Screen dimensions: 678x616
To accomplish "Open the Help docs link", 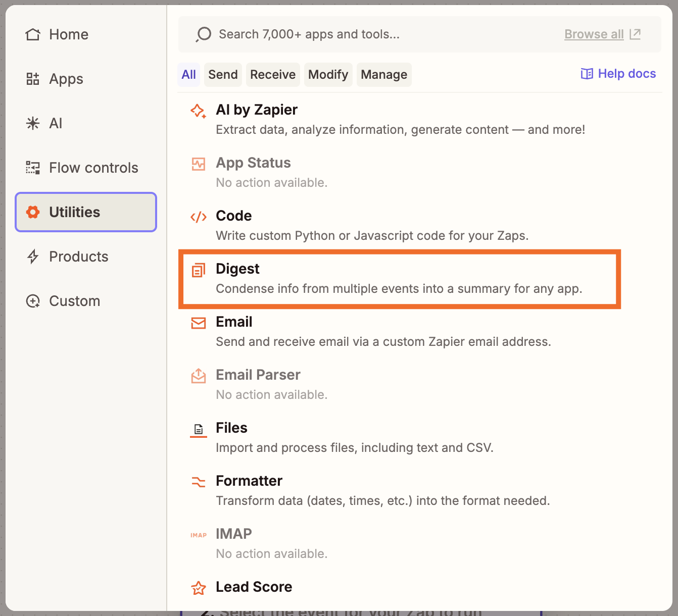I will pos(618,74).
